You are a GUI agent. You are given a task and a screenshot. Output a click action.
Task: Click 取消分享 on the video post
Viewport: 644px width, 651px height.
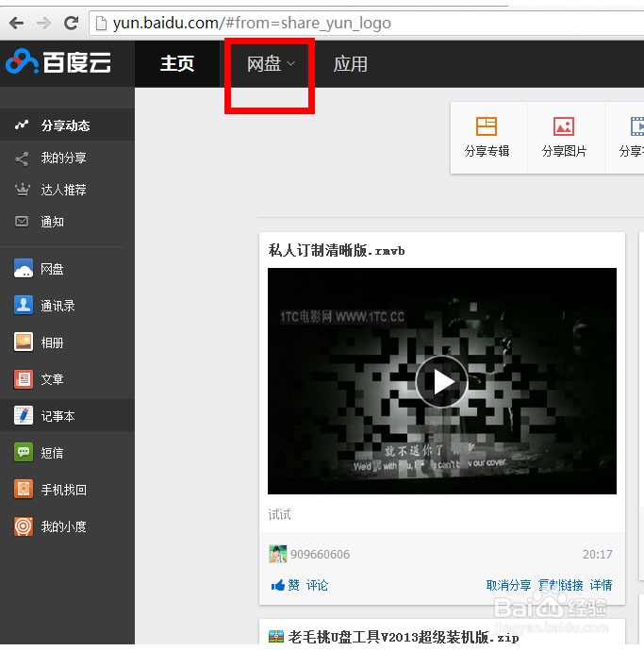508,585
